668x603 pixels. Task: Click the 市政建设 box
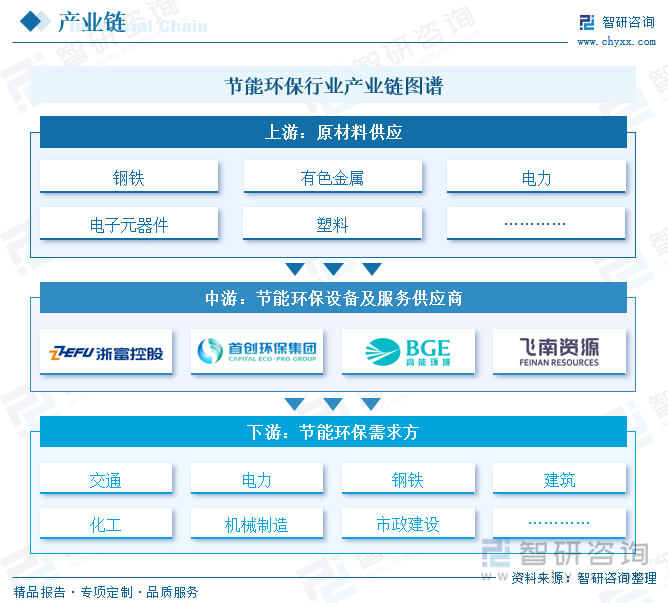pyautogui.click(x=408, y=524)
